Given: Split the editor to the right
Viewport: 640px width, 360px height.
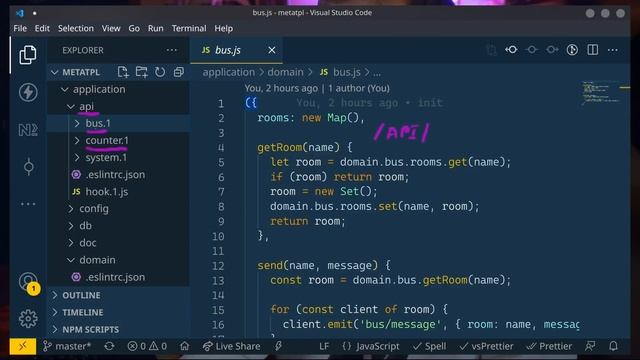Looking at the screenshot, I should [x=593, y=50].
